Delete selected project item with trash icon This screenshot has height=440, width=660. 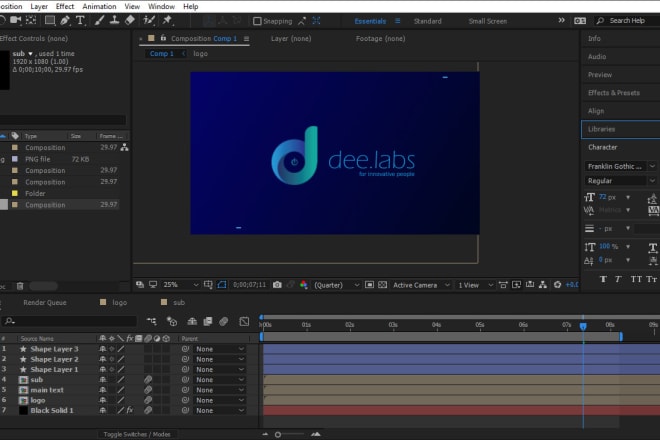tap(20, 286)
